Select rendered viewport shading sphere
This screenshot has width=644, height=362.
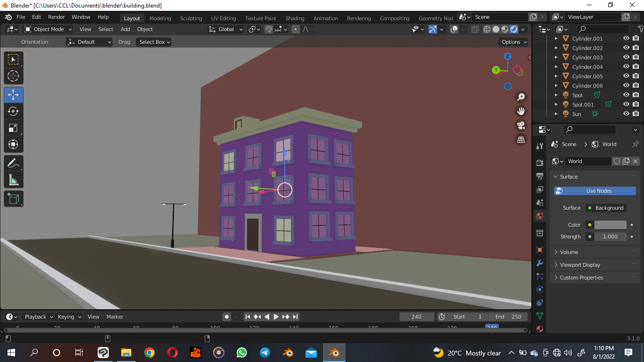pos(514,29)
